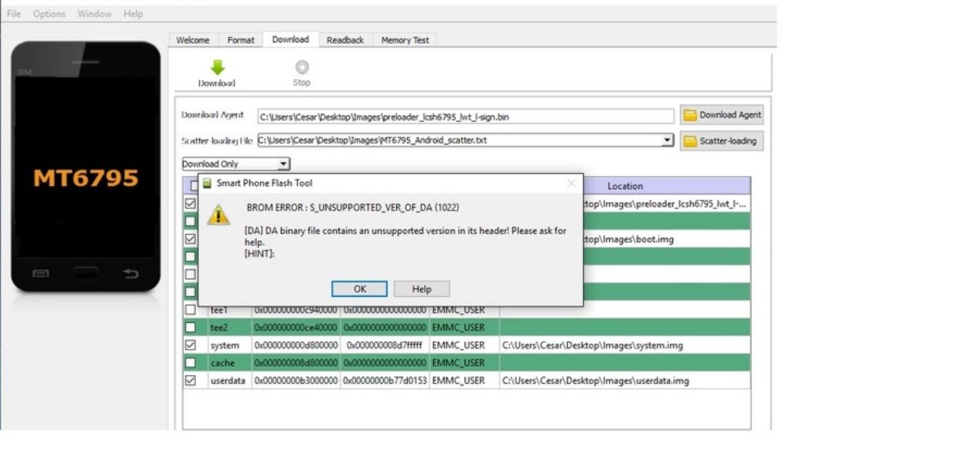Click the yellow warning icon in dialog

coord(219,215)
